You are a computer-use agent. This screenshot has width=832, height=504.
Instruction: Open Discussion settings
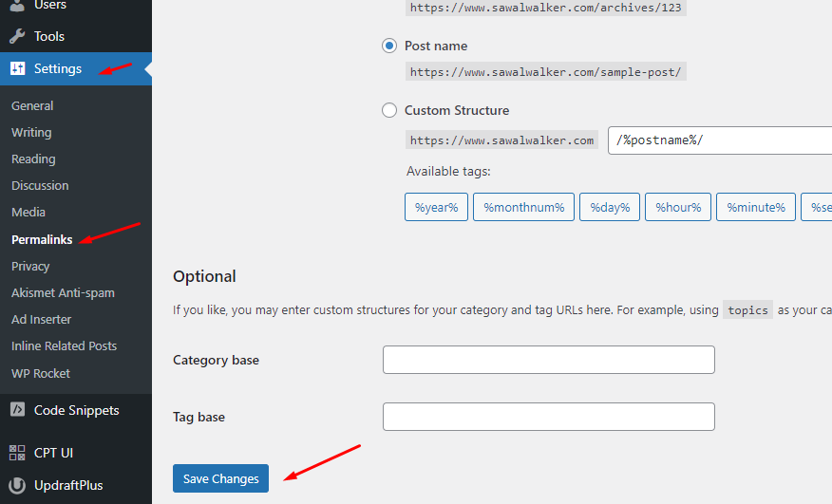40,185
